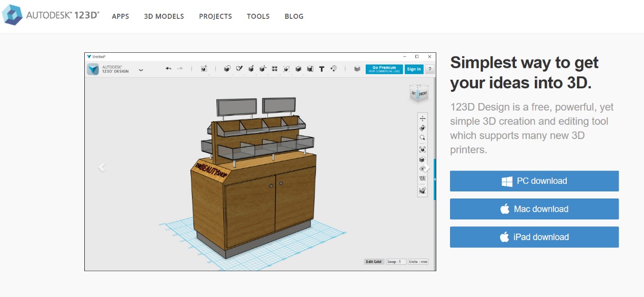Open Help with the question mark button
Screen dimensions: 644x297
pyautogui.click(x=430, y=69)
